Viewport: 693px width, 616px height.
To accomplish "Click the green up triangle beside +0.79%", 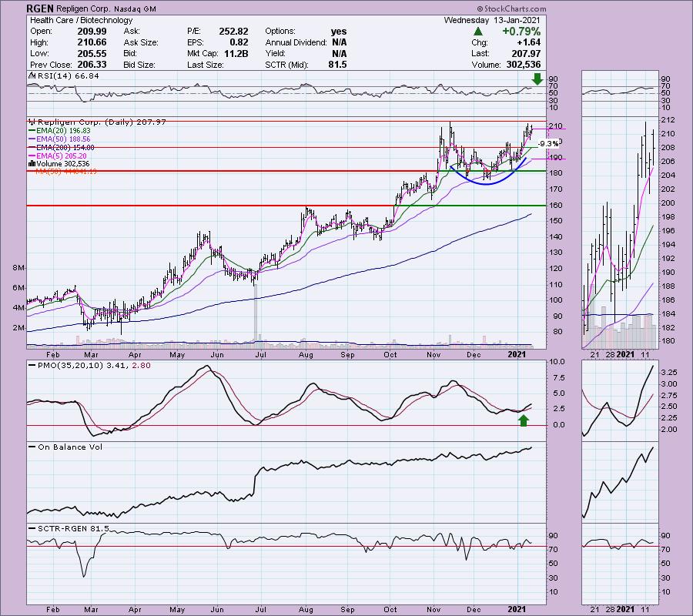I will pos(477,32).
